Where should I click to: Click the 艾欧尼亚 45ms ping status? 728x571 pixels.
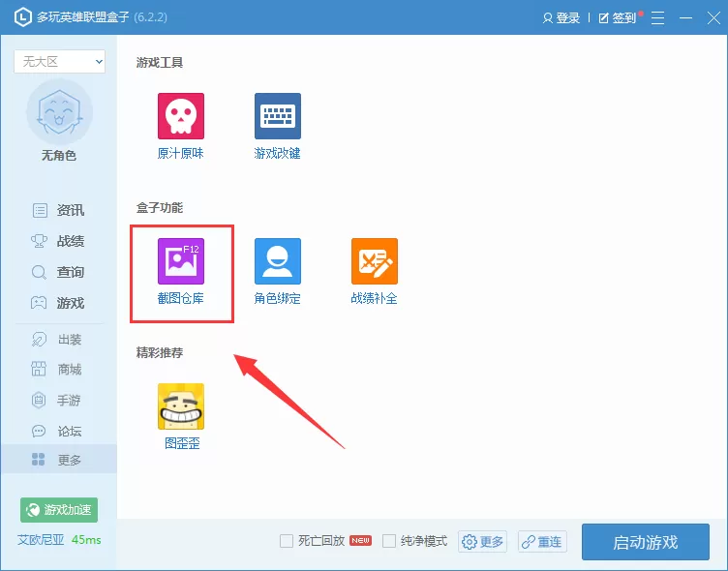(x=59, y=540)
